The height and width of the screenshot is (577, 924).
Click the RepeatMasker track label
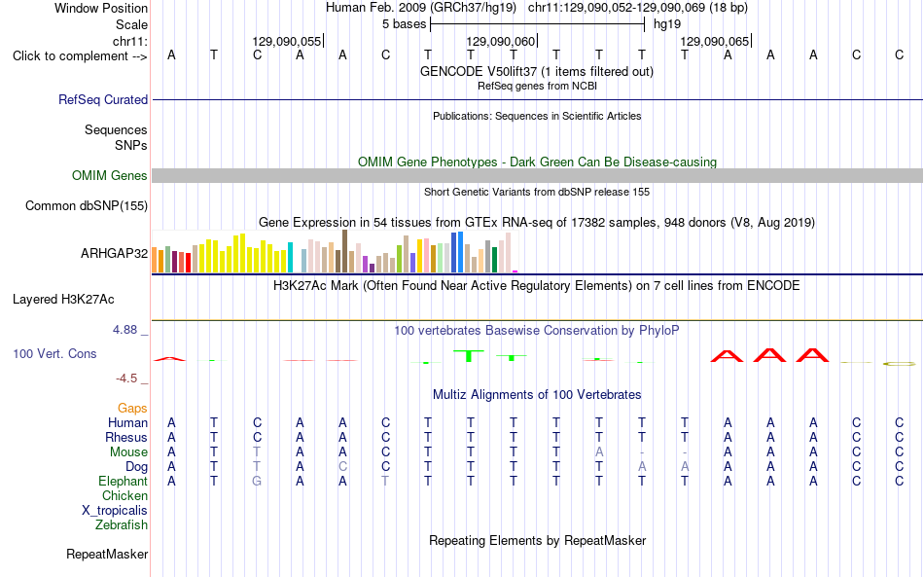pyautogui.click(x=107, y=554)
